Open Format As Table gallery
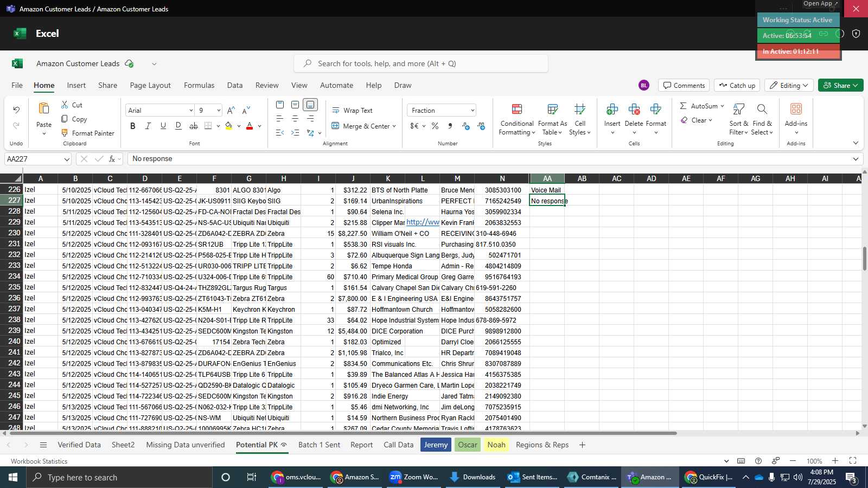 [552, 119]
